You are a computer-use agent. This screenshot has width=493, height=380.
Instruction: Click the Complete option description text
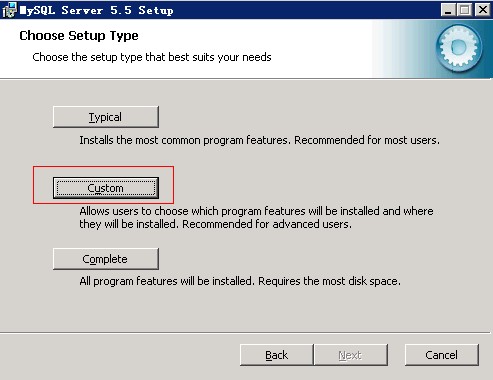(240, 281)
